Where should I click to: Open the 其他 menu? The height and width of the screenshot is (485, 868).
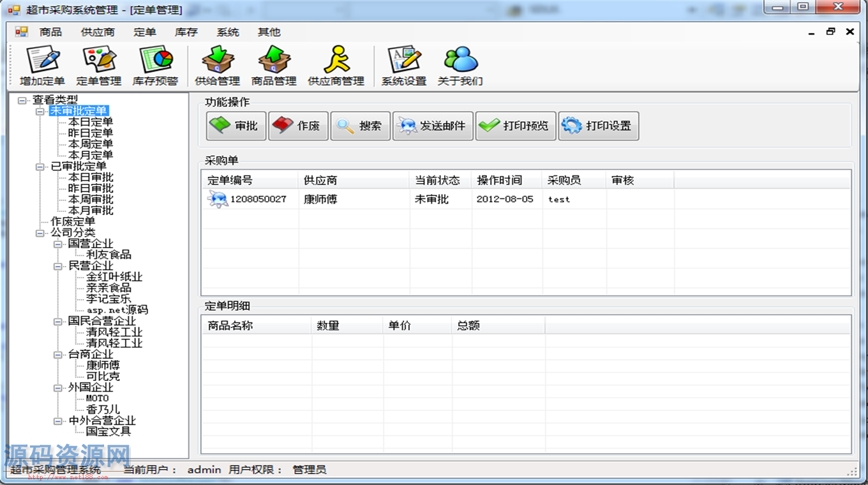coord(269,32)
